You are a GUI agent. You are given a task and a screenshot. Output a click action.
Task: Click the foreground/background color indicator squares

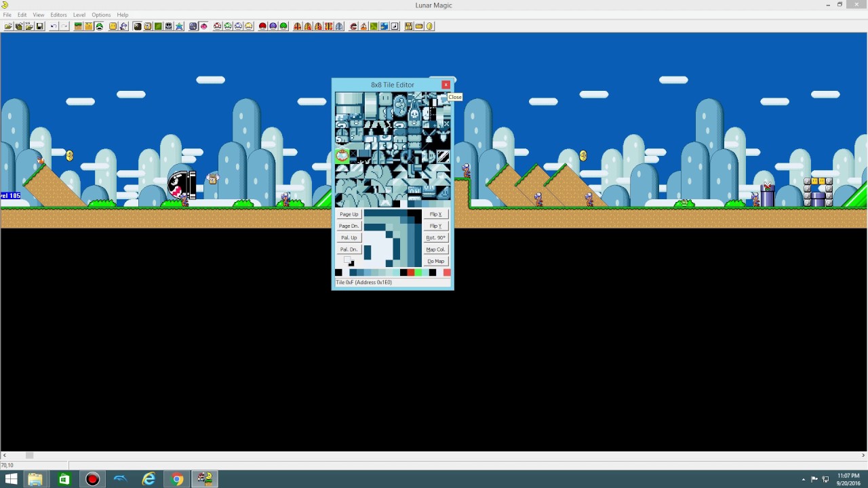coord(349,261)
